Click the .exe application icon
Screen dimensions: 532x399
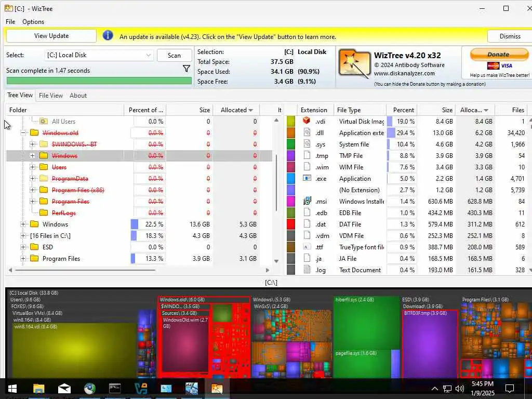click(307, 178)
